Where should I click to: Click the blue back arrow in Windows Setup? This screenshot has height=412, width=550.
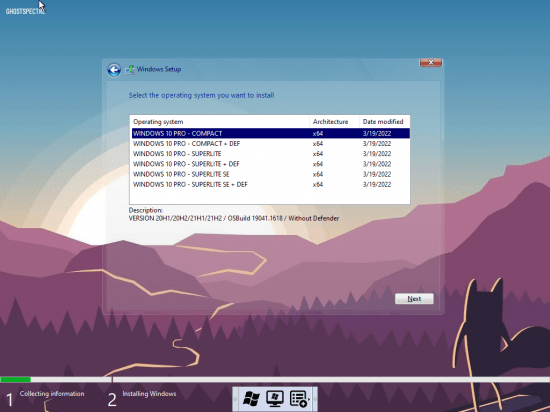click(114, 70)
